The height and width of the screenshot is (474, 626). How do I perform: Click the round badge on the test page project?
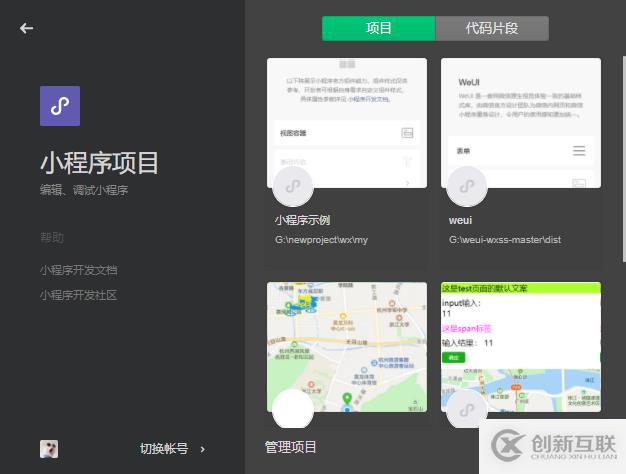(x=466, y=410)
